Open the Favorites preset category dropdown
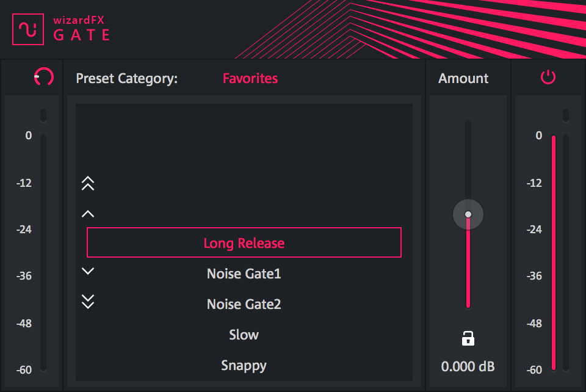 (x=250, y=78)
